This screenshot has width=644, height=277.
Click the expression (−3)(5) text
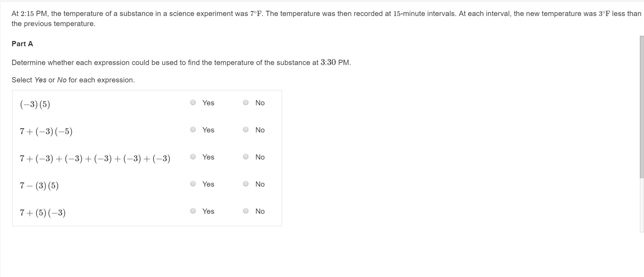pyautogui.click(x=35, y=104)
